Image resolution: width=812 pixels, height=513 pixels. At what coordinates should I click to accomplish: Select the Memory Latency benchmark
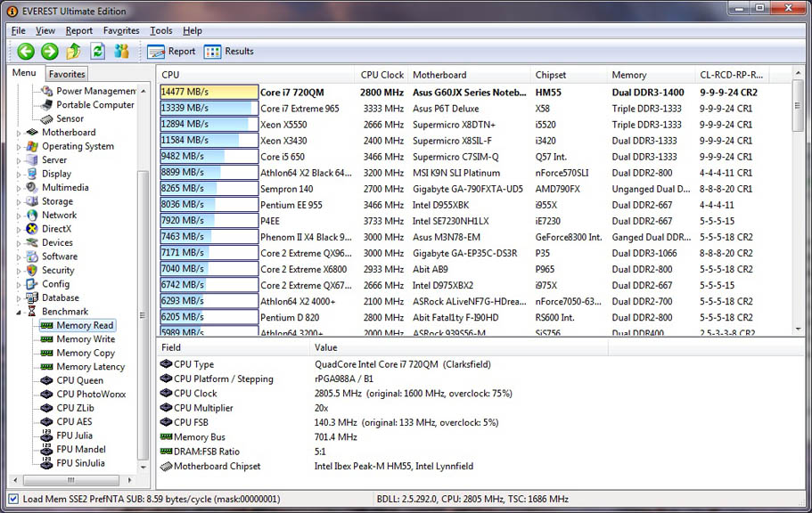pos(91,367)
